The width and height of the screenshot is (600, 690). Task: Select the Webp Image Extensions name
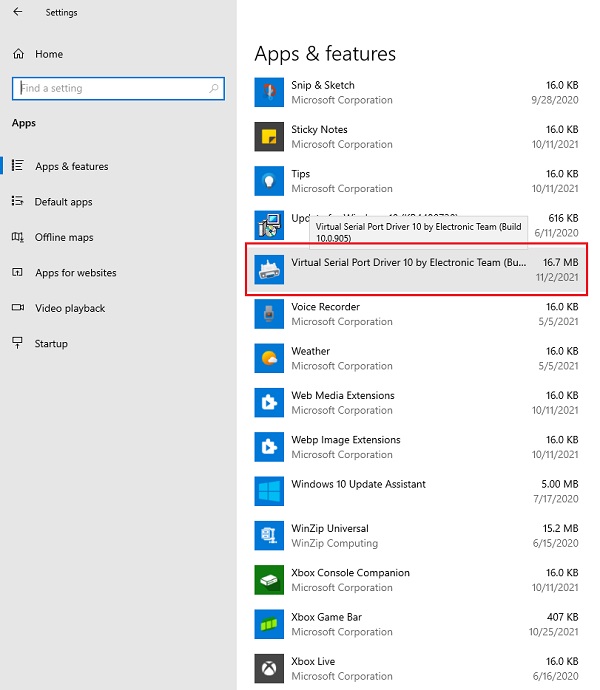346,440
